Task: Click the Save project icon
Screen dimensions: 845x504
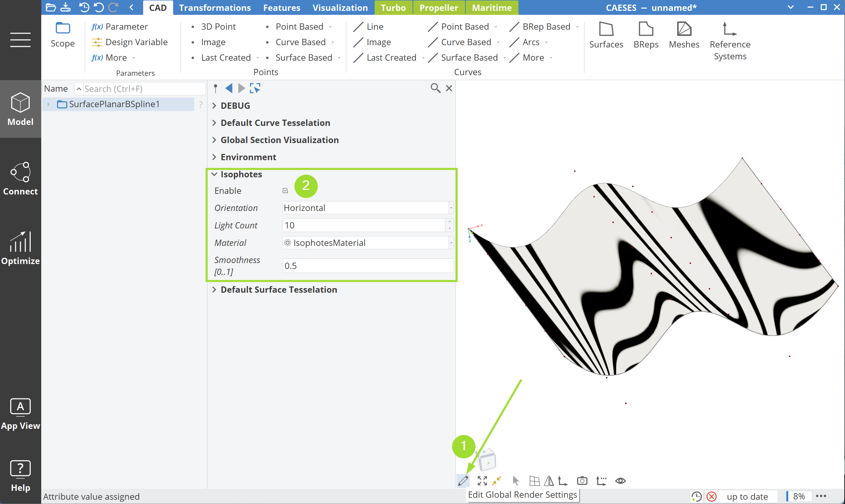Action: pos(66,7)
